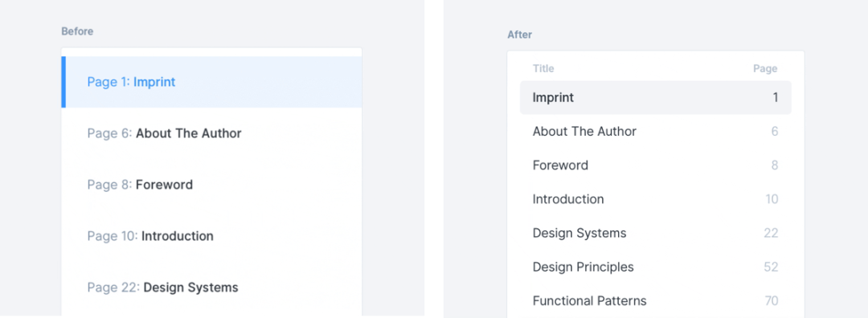Click page number 70 in After table
Viewport: 868px width, 318px height.
pyautogui.click(x=771, y=301)
